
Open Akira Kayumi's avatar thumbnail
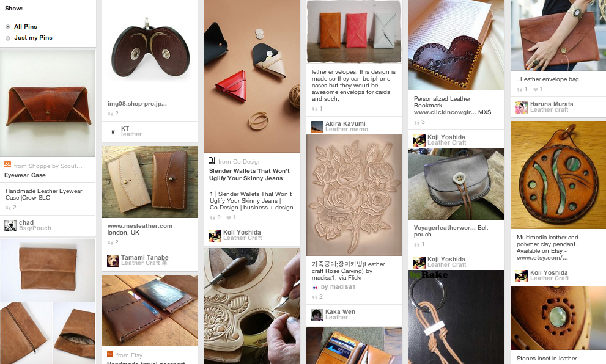click(317, 126)
